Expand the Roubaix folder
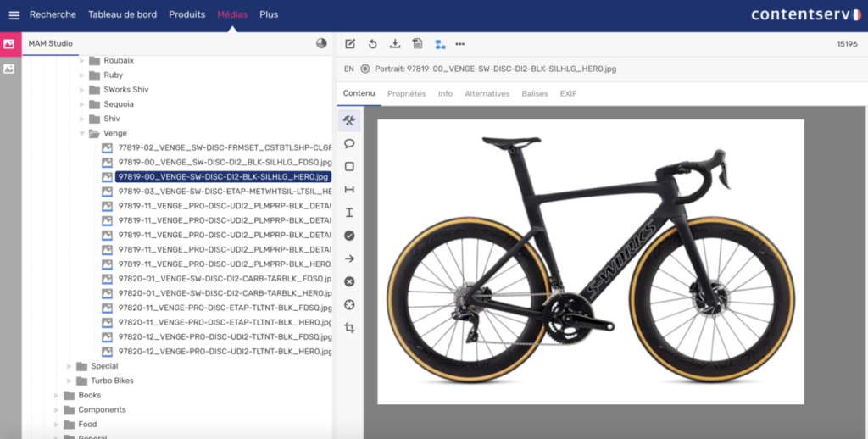 click(x=82, y=61)
